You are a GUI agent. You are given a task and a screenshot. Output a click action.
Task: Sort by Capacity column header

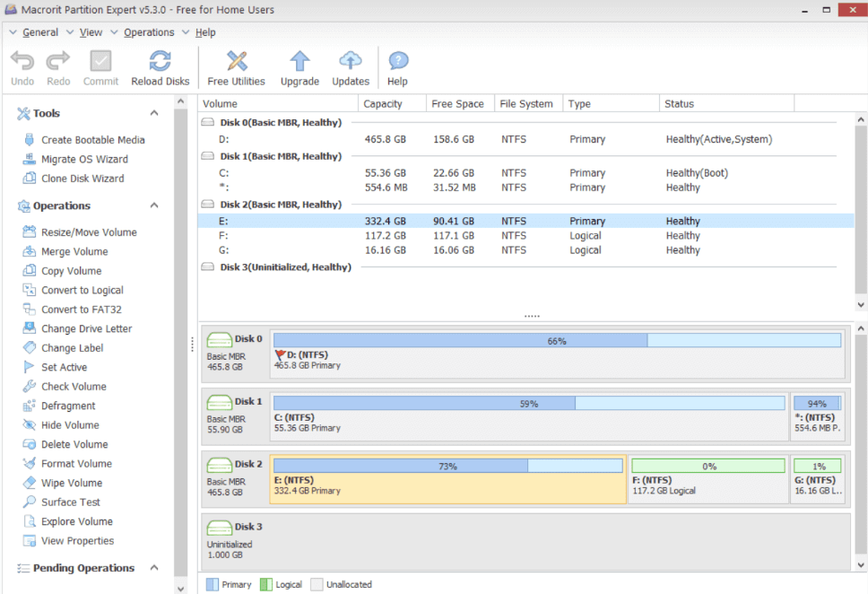[x=392, y=103]
